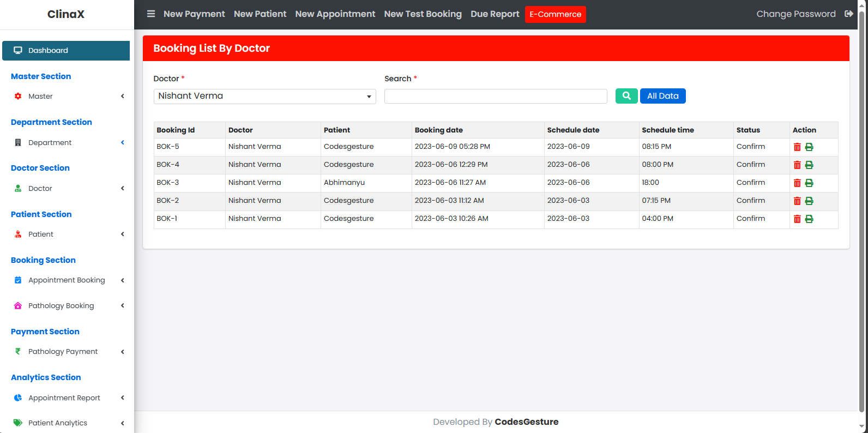Viewport: 868px width, 433px height.
Task: Print booking BOK-5 receipt
Action: pos(809,147)
